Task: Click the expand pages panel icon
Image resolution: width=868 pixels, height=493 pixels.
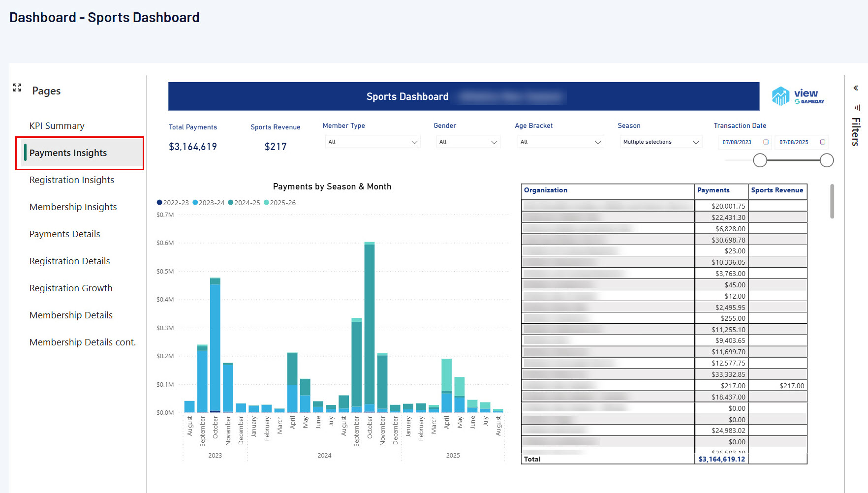Action: pos(17,88)
